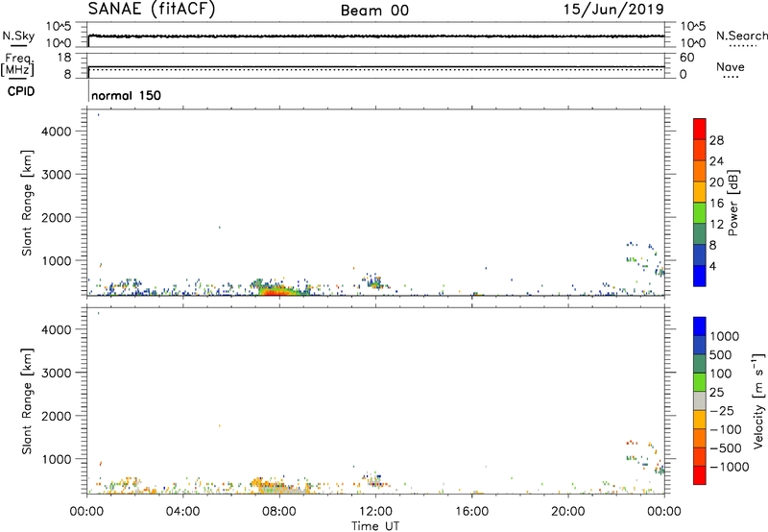Viewport: 768px width, 532px height.
Task: Click the Time UT axis label
Action: coord(375,526)
